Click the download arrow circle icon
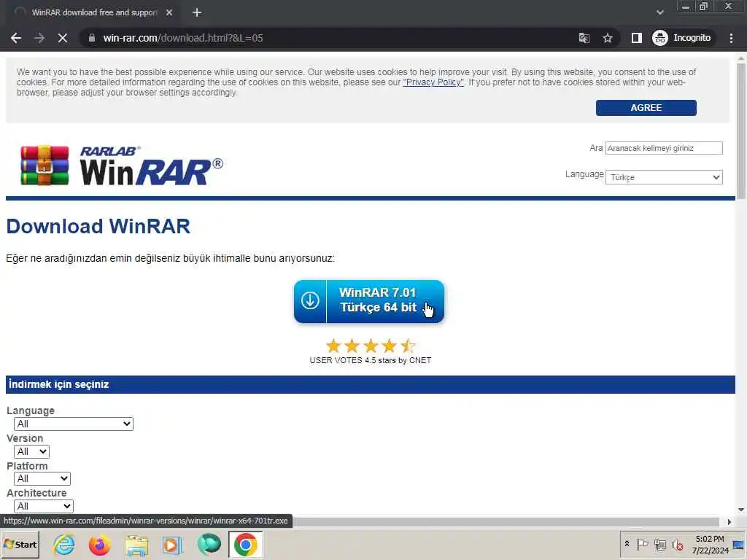The height and width of the screenshot is (560, 747). [x=309, y=301]
